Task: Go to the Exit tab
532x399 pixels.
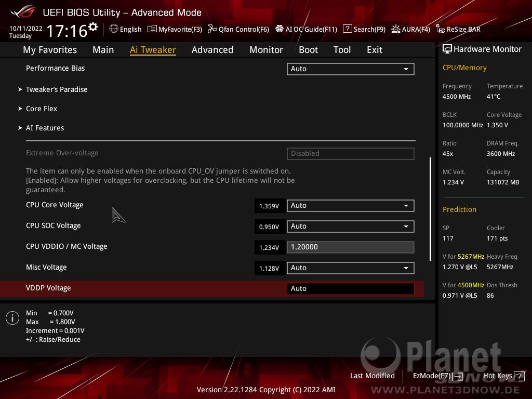Action: 375,50
